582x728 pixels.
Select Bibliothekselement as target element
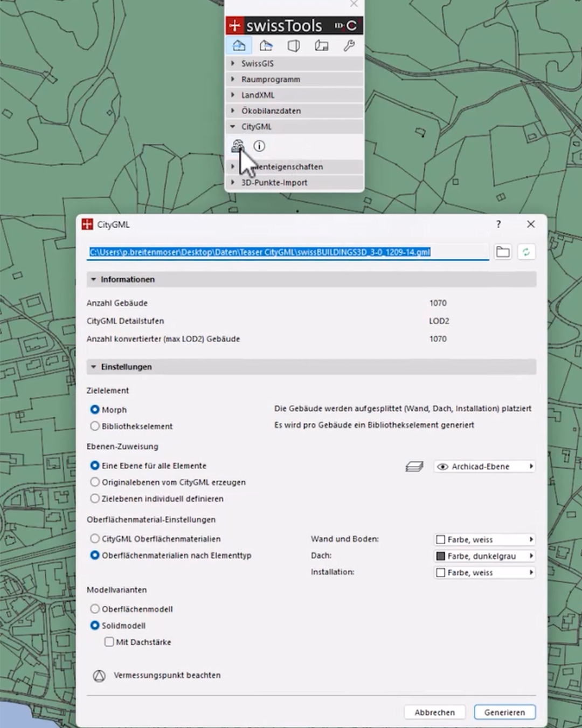(95, 426)
